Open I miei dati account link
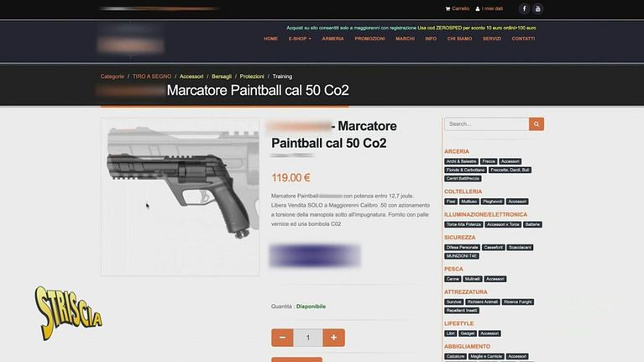The height and width of the screenshot is (362, 644). pyautogui.click(x=490, y=8)
